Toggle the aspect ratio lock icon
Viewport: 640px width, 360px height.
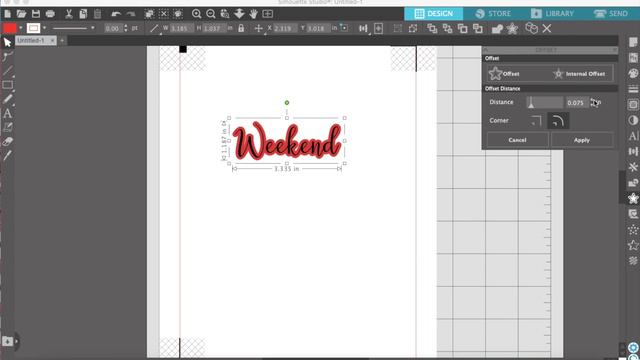[241, 28]
